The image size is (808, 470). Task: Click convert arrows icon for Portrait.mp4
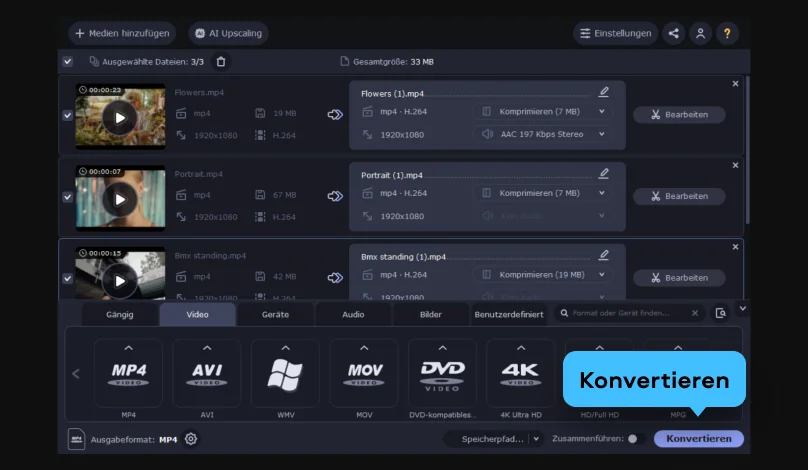(x=335, y=196)
